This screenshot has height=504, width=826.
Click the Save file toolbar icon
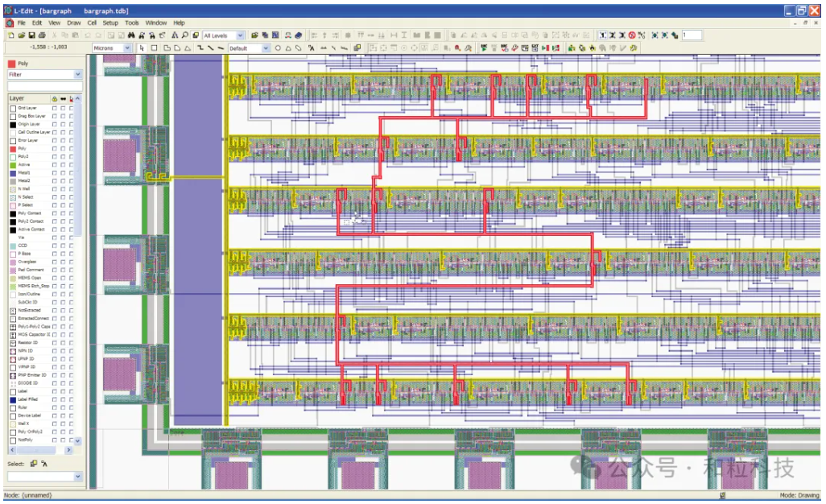31,35
